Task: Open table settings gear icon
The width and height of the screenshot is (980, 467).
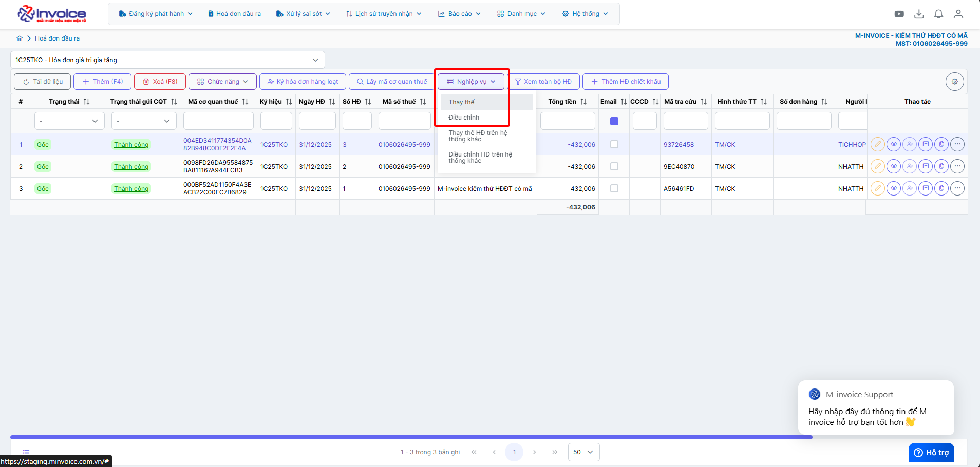Action: 954,82
